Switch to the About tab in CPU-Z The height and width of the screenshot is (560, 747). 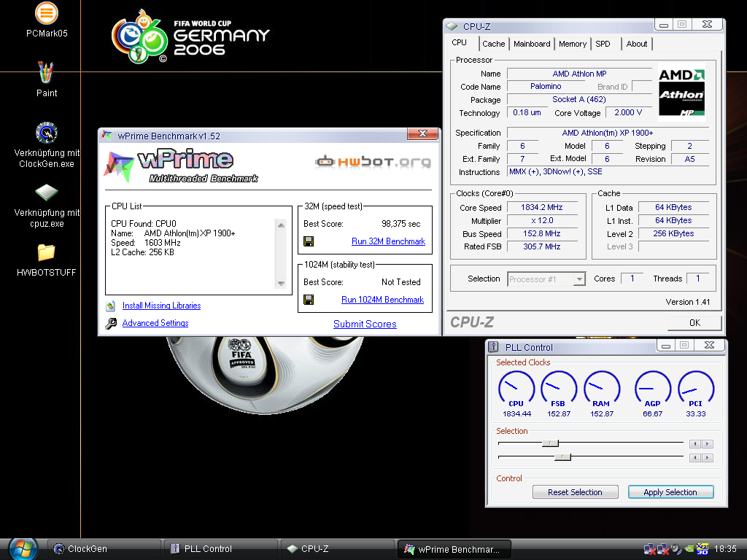point(636,44)
